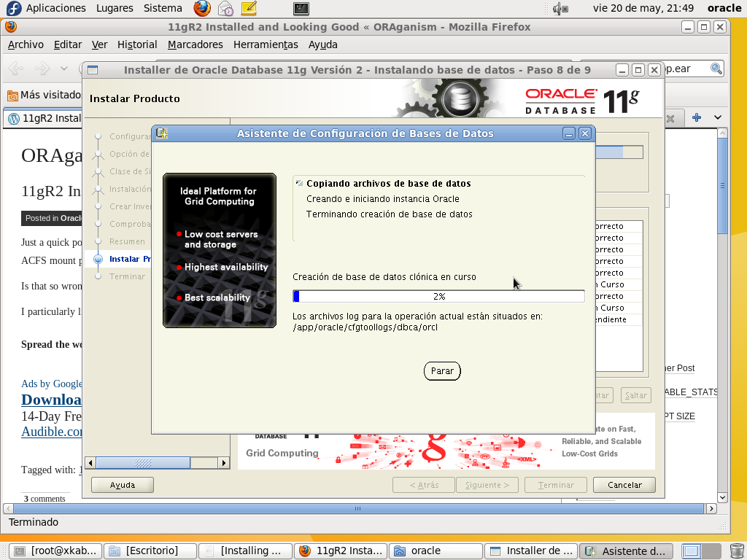Select the 11gR2 Instal Firefox tab
This screenshot has width=747, height=560.
coord(43,118)
